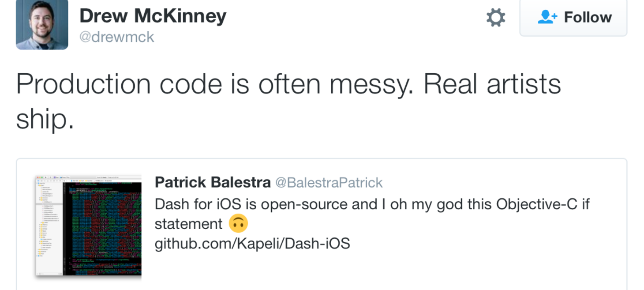
Task: Click the colorful code area in thumbnail
Action: coord(102,227)
